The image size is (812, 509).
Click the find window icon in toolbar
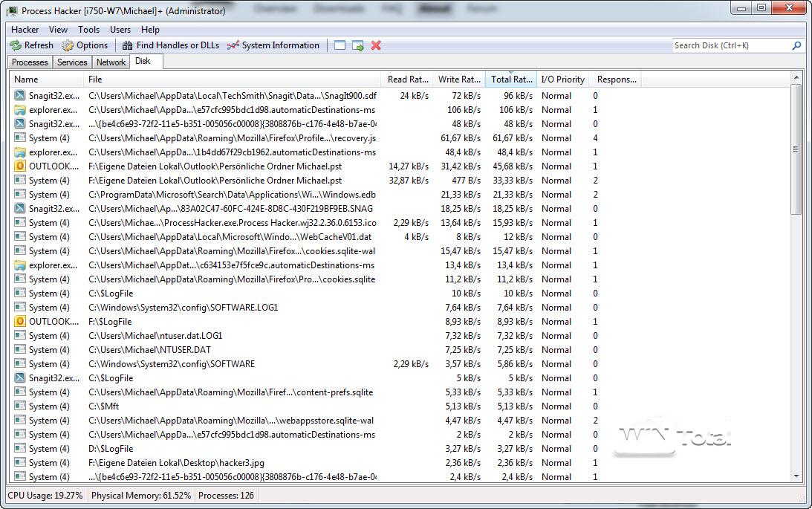coord(340,45)
